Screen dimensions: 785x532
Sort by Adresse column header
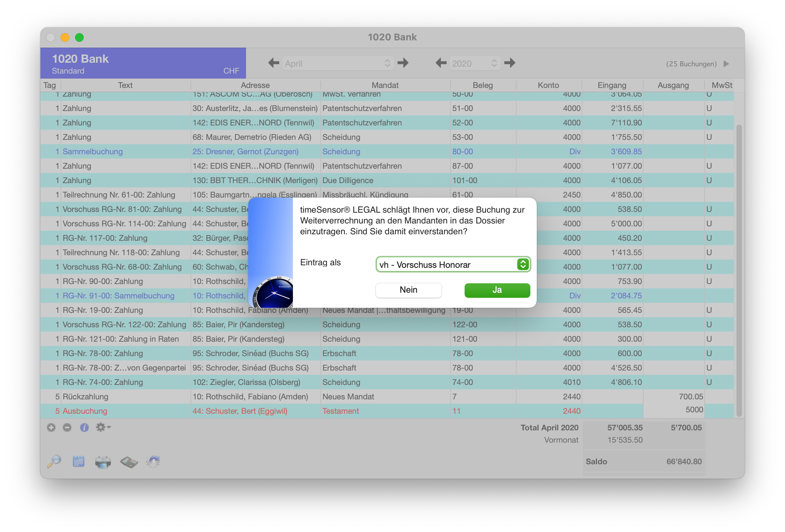click(x=255, y=85)
